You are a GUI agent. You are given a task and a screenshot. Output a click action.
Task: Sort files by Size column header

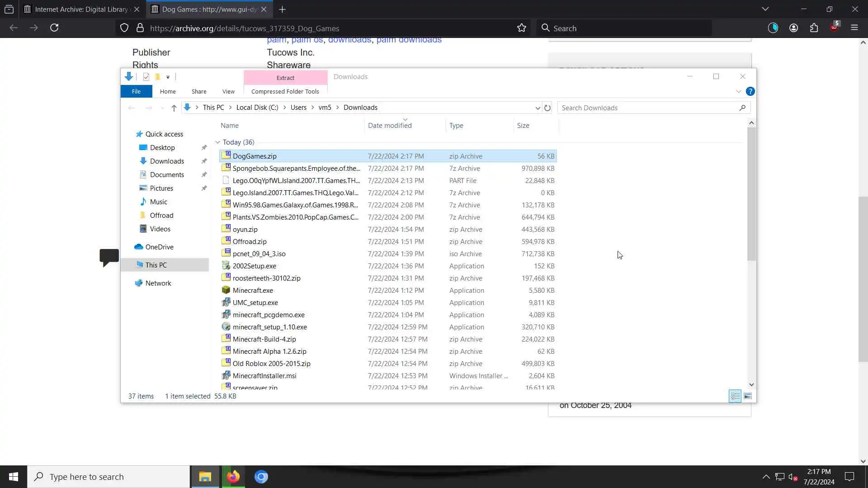click(523, 126)
